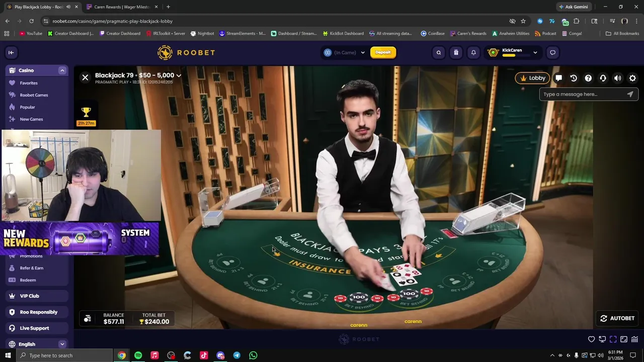644x362 pixels.
Task: Bookmark this page with the star
Action: click(x=523, y=21)
